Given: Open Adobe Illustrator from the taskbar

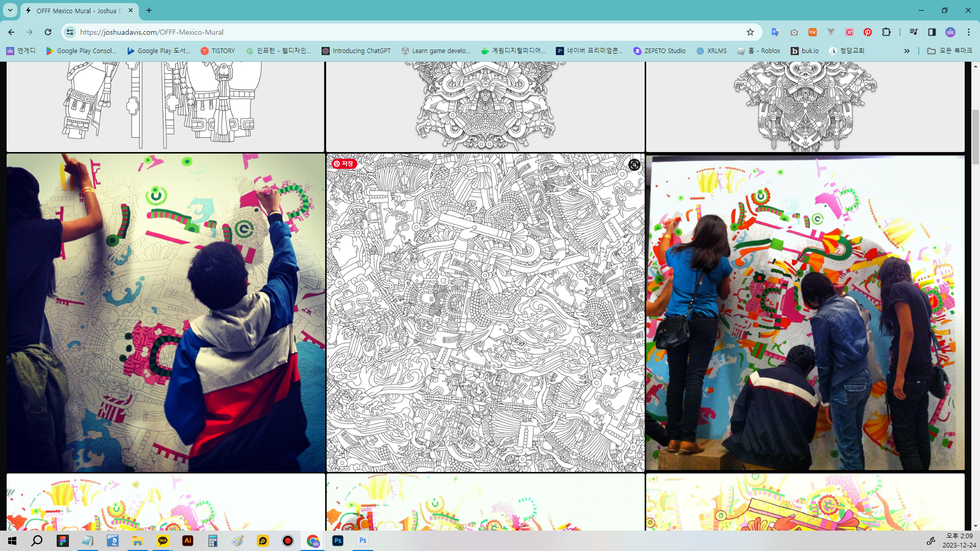Looking at the screenshot, I should pos(188,541).
